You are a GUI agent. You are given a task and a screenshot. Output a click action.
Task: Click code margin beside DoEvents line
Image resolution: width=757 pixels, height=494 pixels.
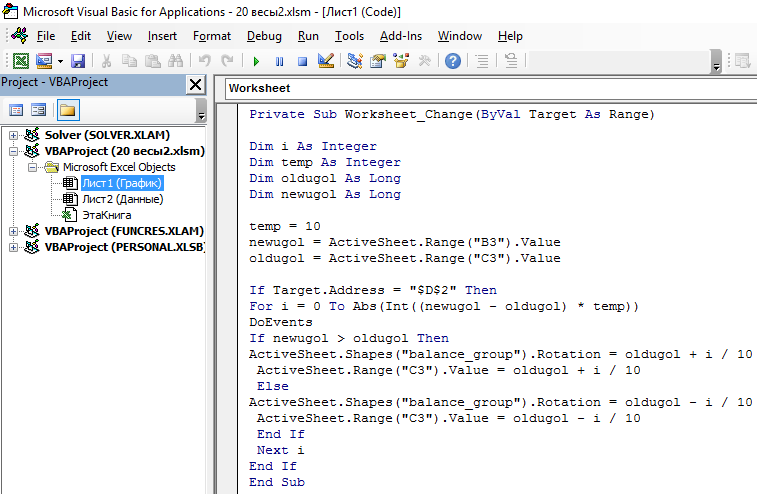pyautogui.click(x=227, y=322)
